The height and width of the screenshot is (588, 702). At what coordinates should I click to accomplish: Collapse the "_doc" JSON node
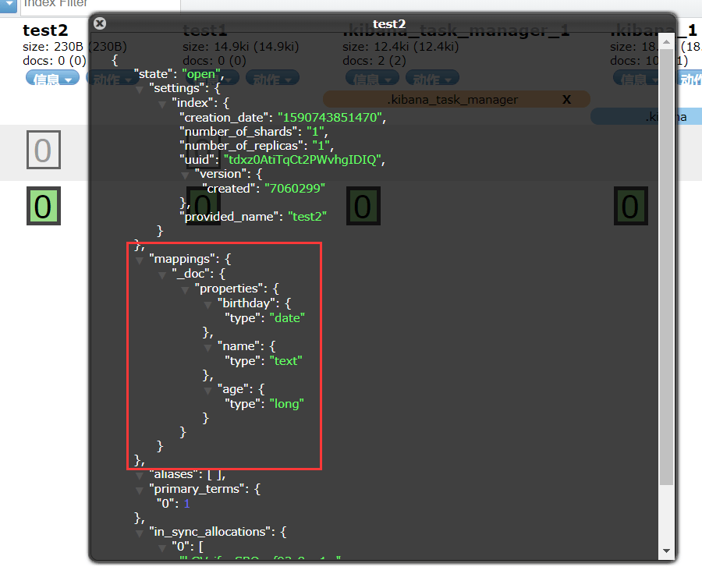pyautogui.click(x=162, y=275)
